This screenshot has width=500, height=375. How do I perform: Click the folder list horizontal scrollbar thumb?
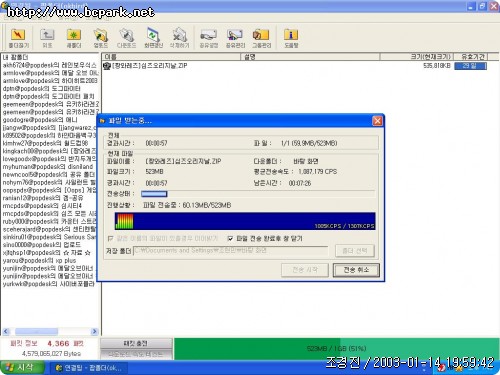coord(37,331)
